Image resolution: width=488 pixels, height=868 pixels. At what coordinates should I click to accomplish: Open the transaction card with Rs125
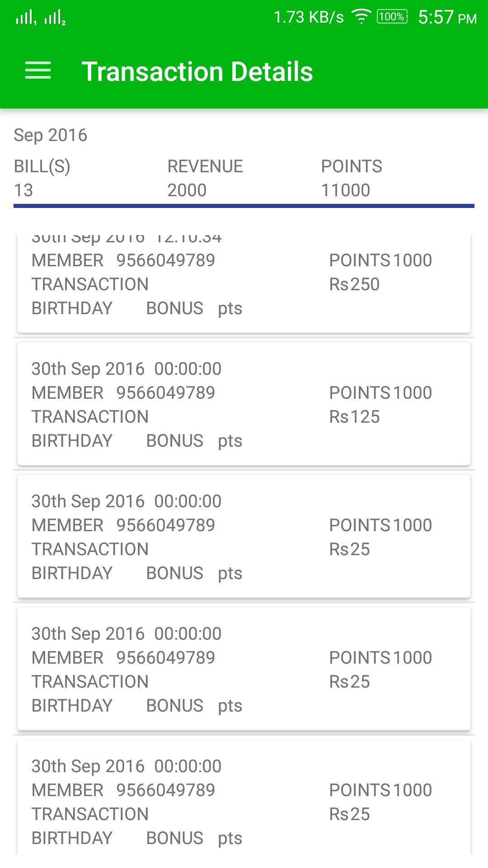[x=244, y=404]
